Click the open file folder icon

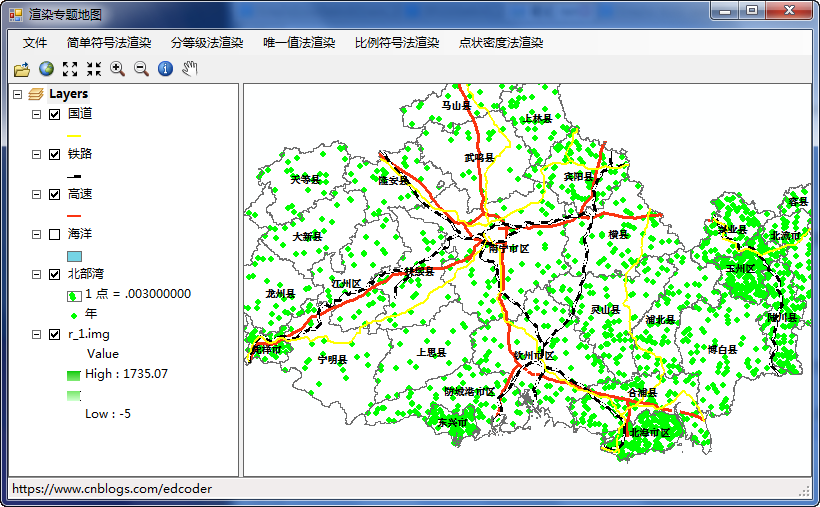point(21,69)
